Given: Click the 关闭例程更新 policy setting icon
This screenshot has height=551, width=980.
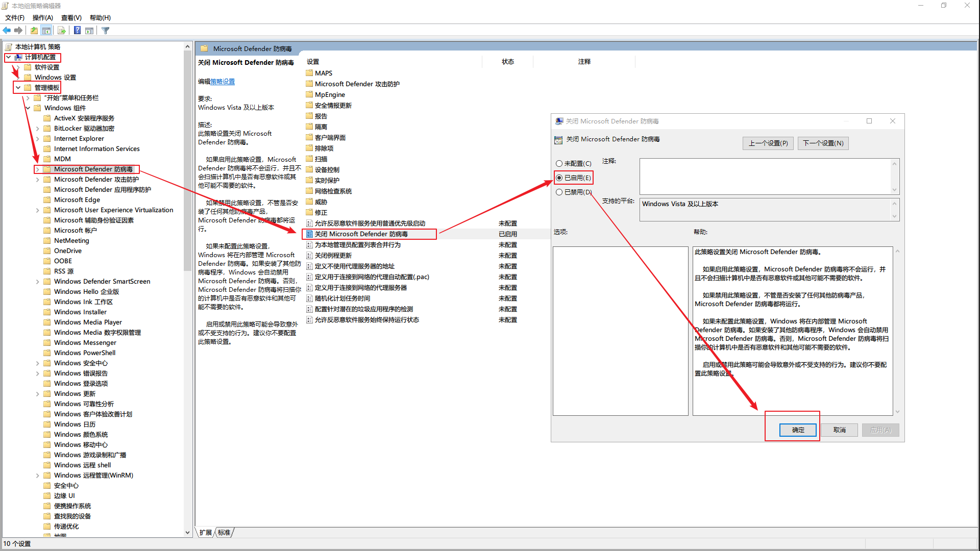Looking at the screenshot, I should coord(309,256).
